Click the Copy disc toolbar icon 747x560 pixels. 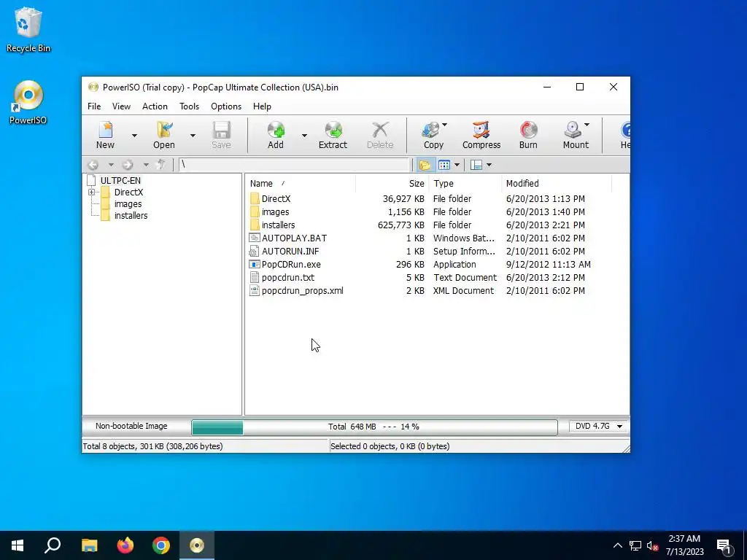pyautogui.click(x=433, y=135)
